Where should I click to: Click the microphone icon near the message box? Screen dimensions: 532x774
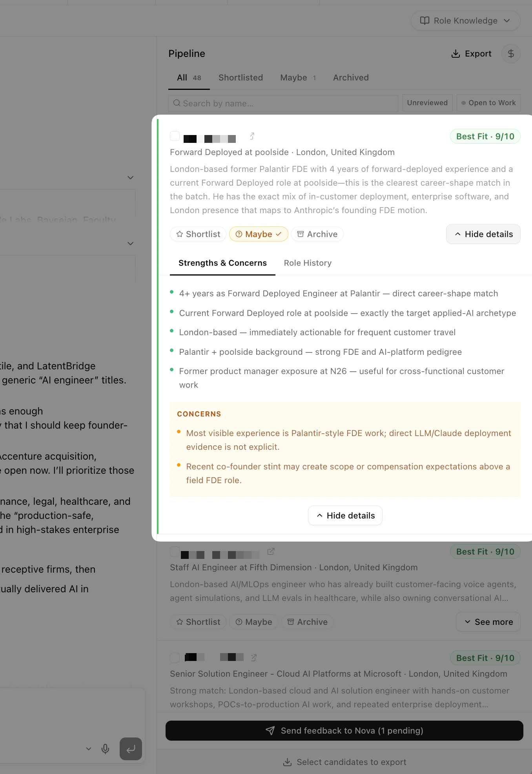tap(105, 748)
